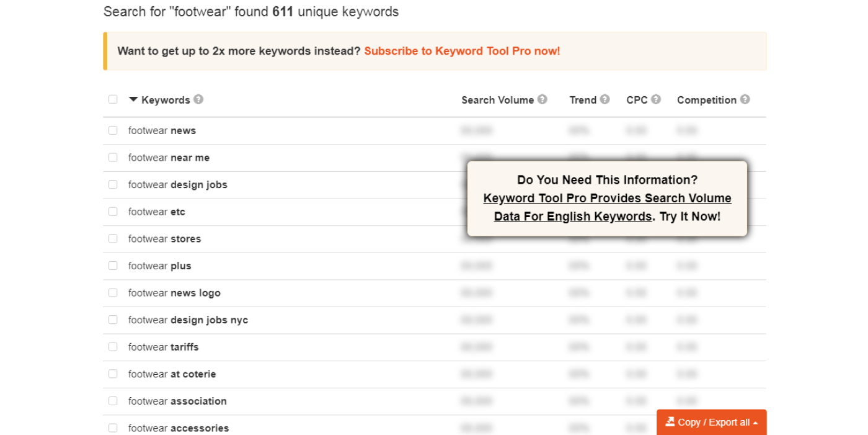868x435 pixels.
Task: Click help icon next to Keywords header
Action: (198, 99)
